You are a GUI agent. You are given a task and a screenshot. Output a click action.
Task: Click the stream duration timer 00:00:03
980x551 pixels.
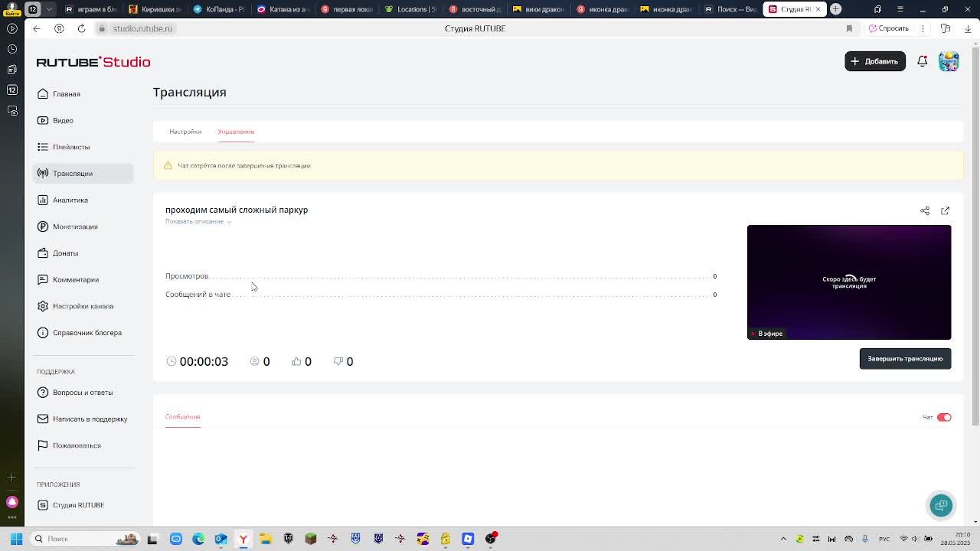(x=204, y=361)
